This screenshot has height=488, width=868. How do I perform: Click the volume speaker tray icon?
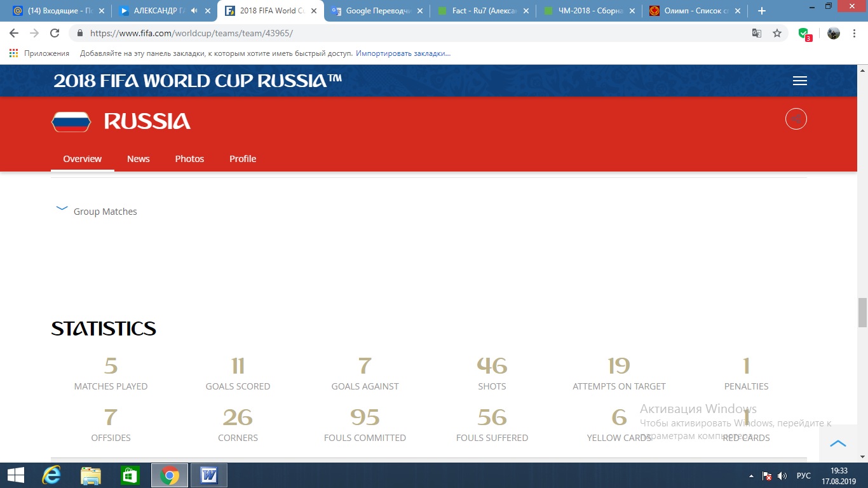[x=782, y=476]
